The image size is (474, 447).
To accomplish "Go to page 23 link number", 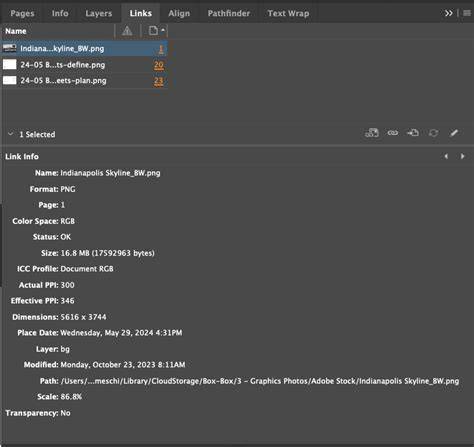I will click(x=159, y=81).
